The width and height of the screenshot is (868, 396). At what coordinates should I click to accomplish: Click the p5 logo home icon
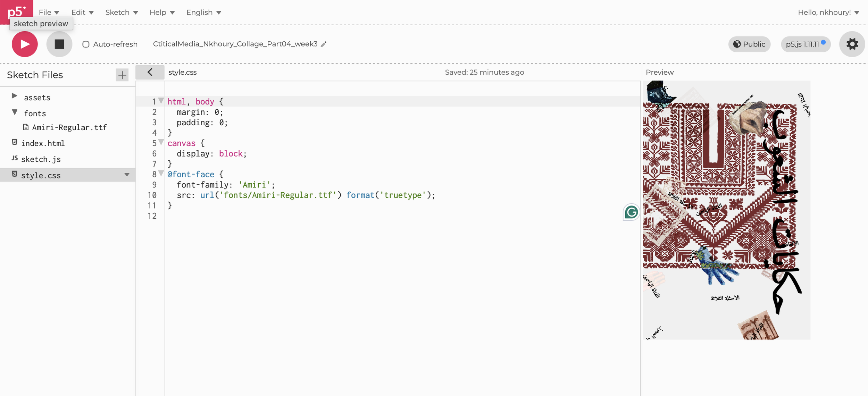(x=16, y=10)
